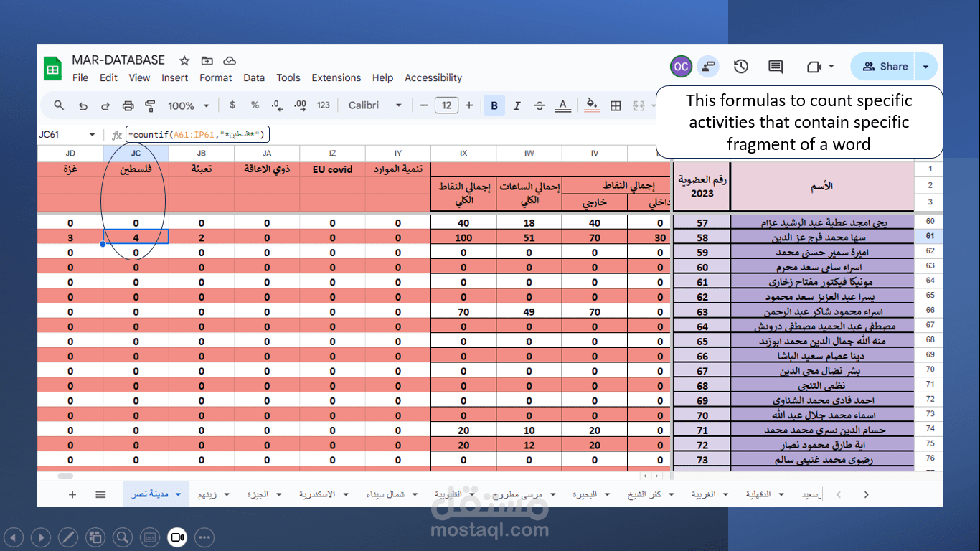This screenshot has height=551, width=980.
Task: Click the Share button
Action: [883, 67]
